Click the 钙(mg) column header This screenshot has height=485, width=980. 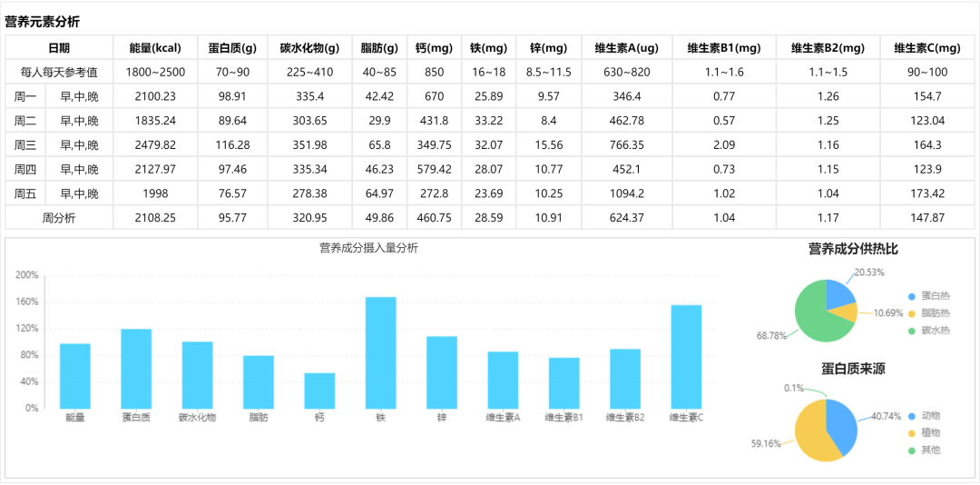click(434, 47)
